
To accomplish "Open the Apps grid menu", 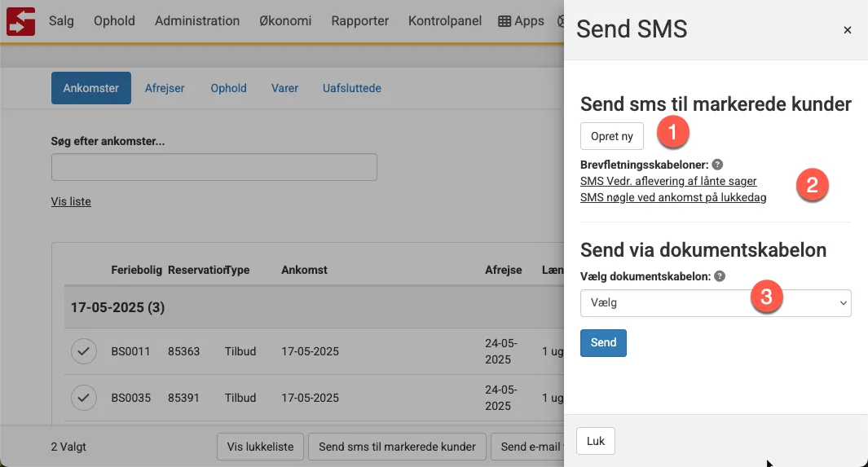I will [x=521, y=21].
